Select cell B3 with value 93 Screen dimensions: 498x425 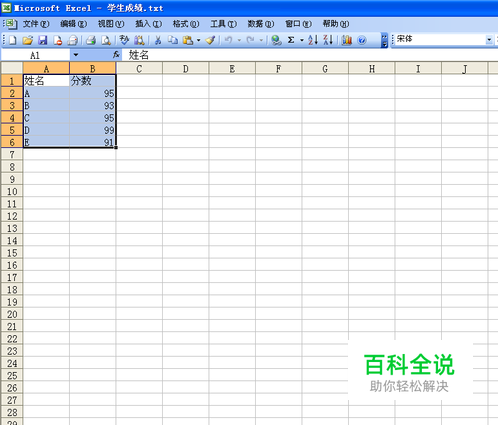tap(93, 105)
